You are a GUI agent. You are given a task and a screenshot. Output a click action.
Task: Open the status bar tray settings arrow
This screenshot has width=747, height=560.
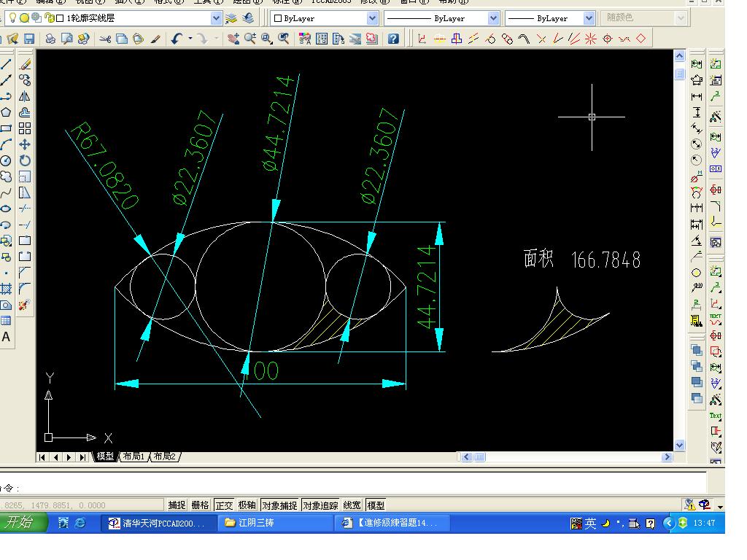pos(720,507)
